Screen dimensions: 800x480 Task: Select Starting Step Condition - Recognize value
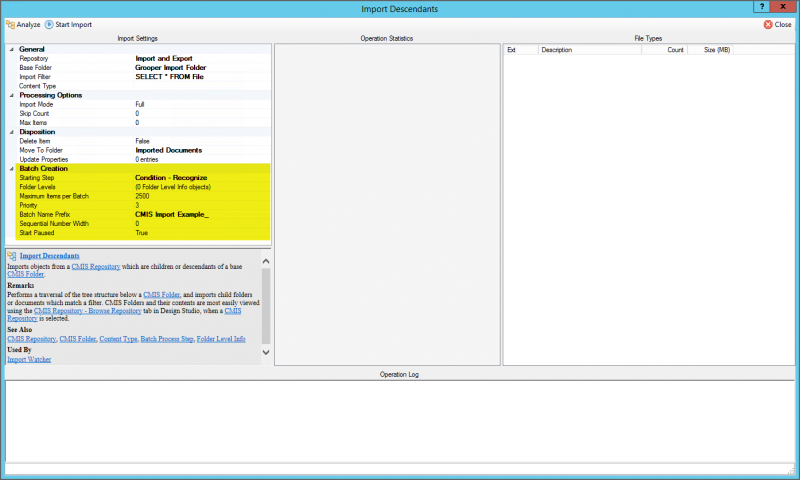(x=171, y=178)
